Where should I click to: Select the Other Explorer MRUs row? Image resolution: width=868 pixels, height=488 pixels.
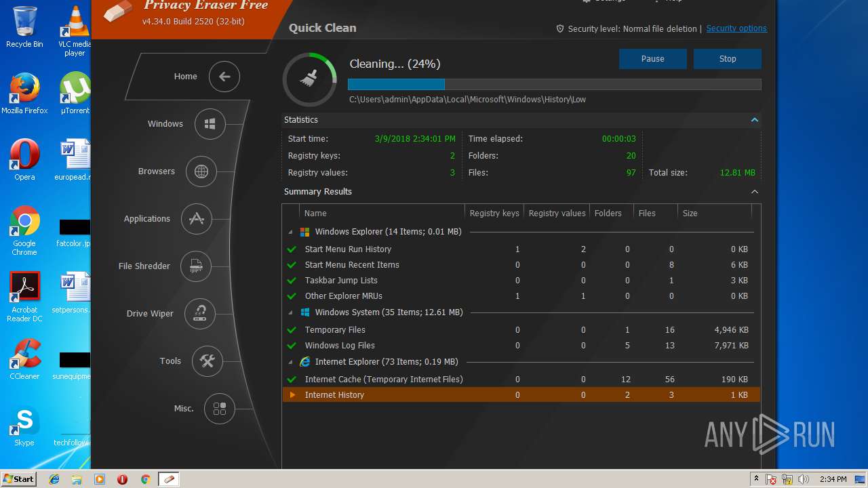point(521,296)
